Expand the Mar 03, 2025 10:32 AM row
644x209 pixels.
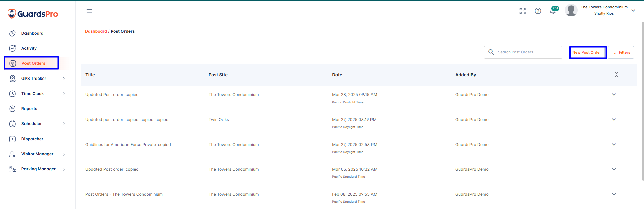tap(614, 169)
